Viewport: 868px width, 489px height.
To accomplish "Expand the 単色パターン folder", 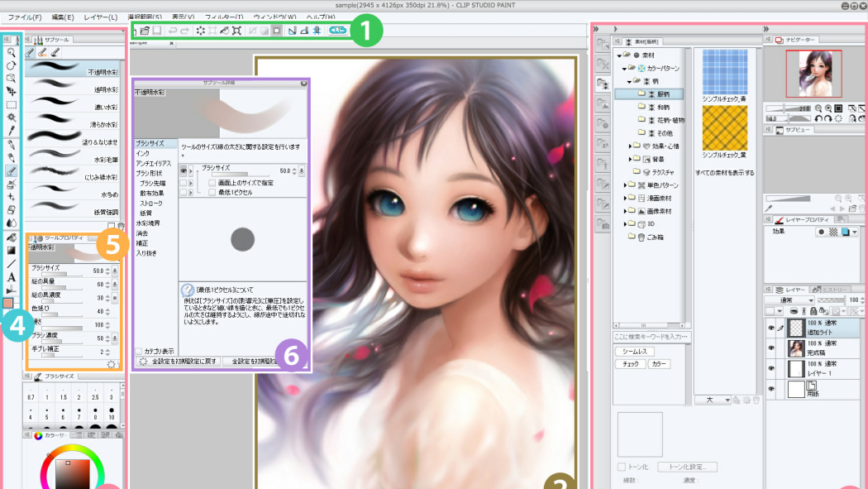I will 625,185.
